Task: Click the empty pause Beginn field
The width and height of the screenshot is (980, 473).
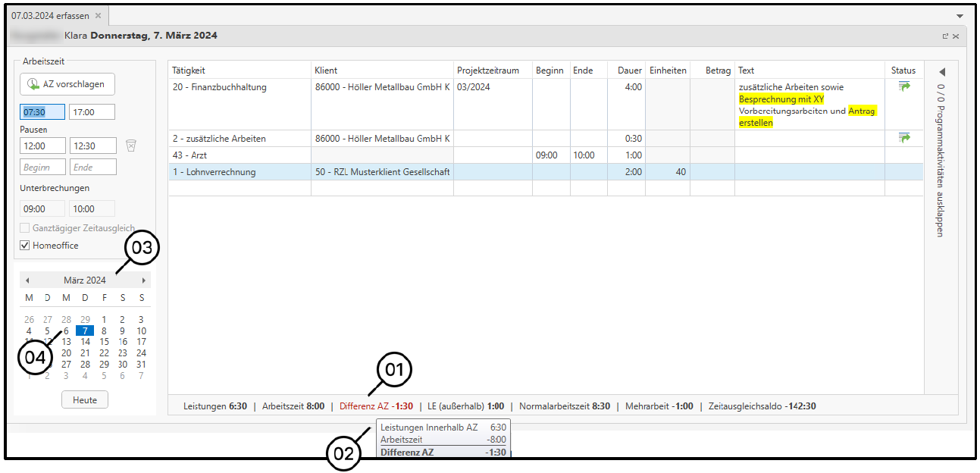Action: (42, 167)
